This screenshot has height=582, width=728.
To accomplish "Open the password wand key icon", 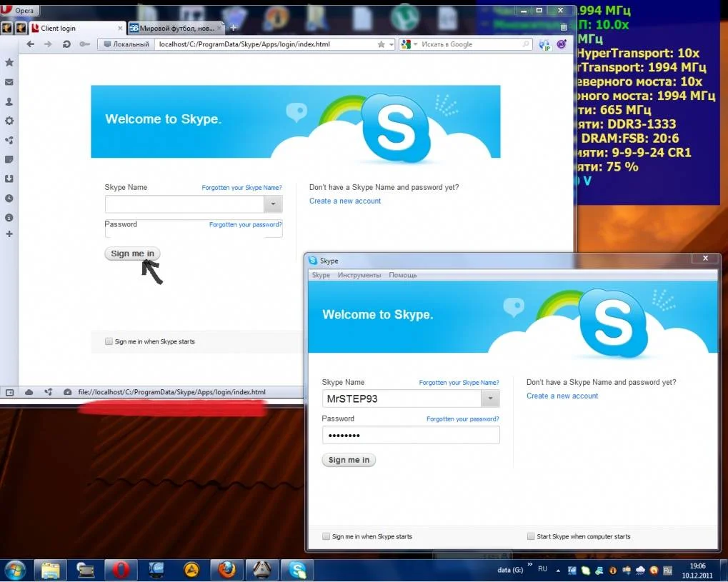I will (84, 44).
